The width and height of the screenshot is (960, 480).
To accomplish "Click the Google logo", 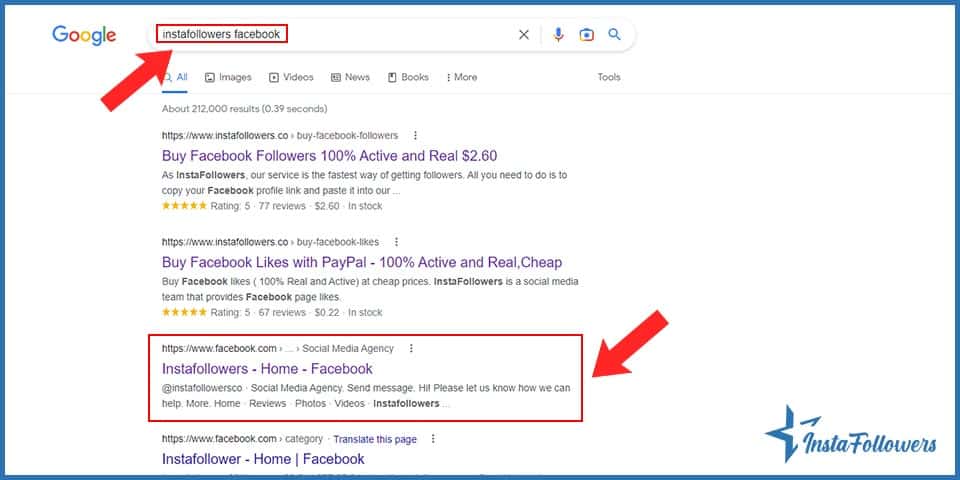I will (x=84, y=35).
